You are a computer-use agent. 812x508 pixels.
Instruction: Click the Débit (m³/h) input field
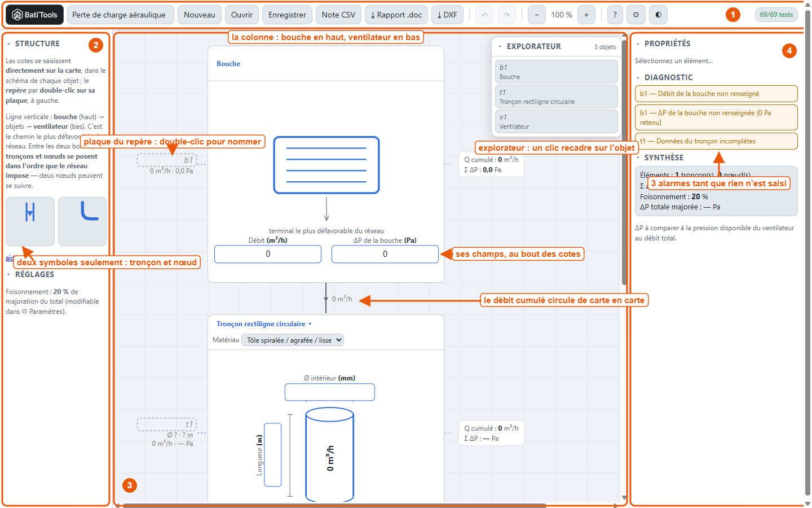268,254
